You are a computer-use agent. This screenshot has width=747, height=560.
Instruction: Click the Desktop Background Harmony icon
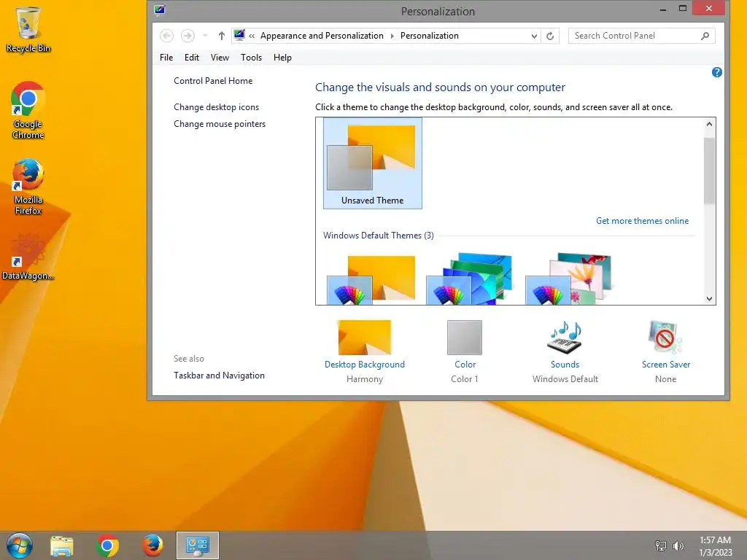(x=365, y=337)
